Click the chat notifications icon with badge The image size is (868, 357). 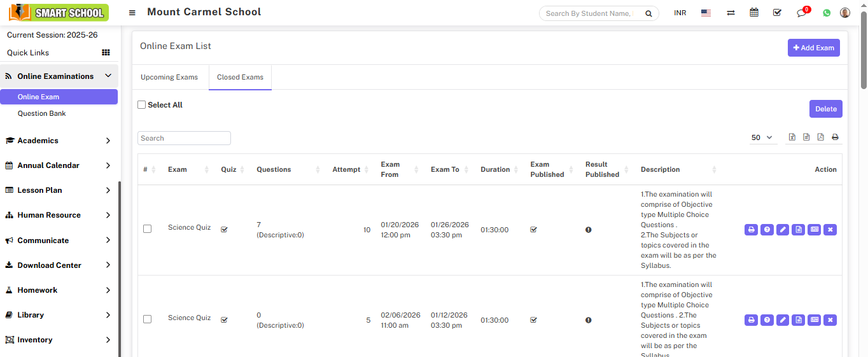(x=802, y=13)
